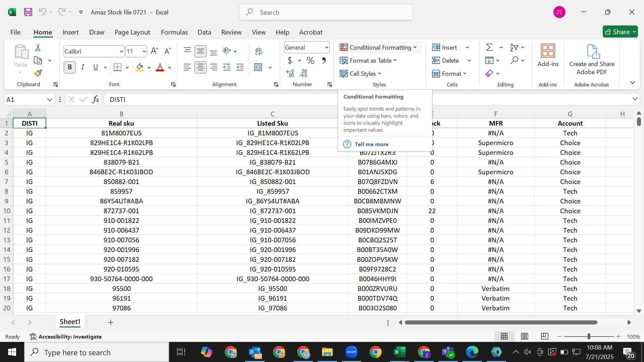Click the Insert Function fx icon

[x=96, y=100]
